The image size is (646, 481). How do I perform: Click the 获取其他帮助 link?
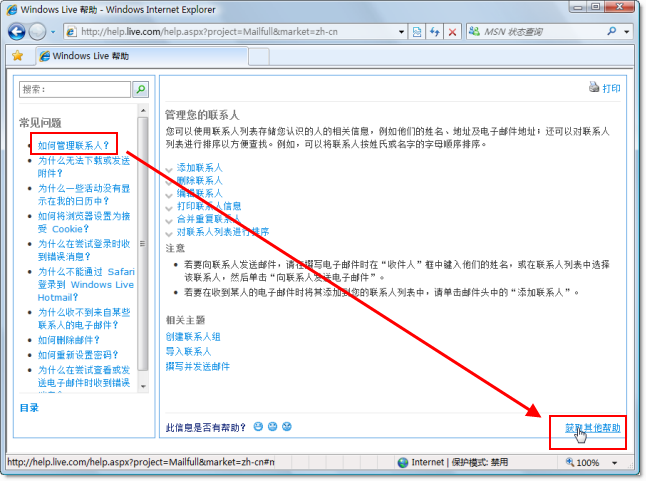pos(592,428)
